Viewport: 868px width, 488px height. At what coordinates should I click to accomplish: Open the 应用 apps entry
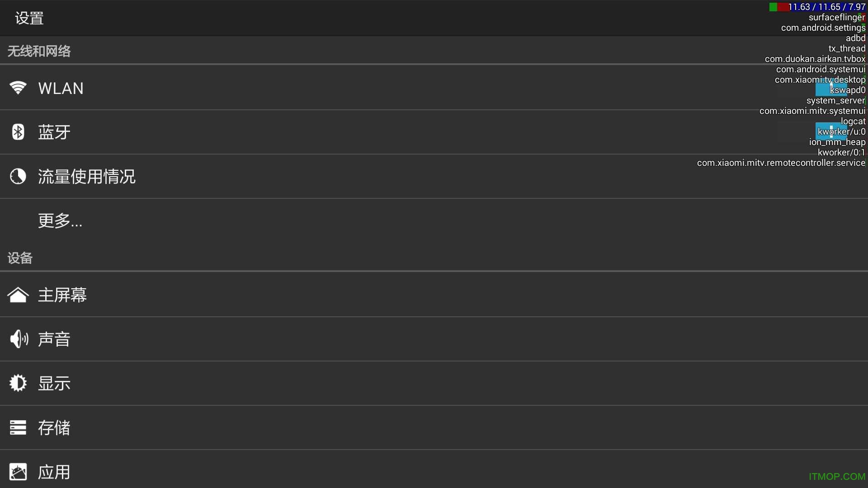[x=54, y=472]
